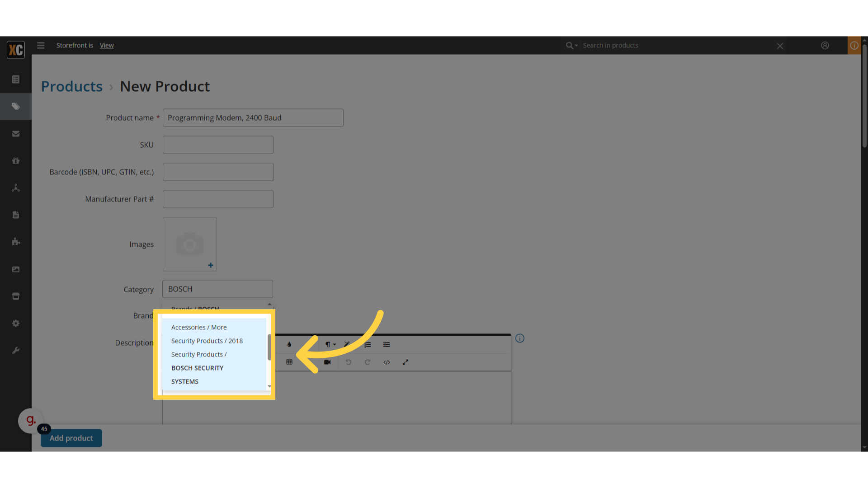Open the storefront icon in the sidebar
Screen dimensions: 868x488
point(16,296)
